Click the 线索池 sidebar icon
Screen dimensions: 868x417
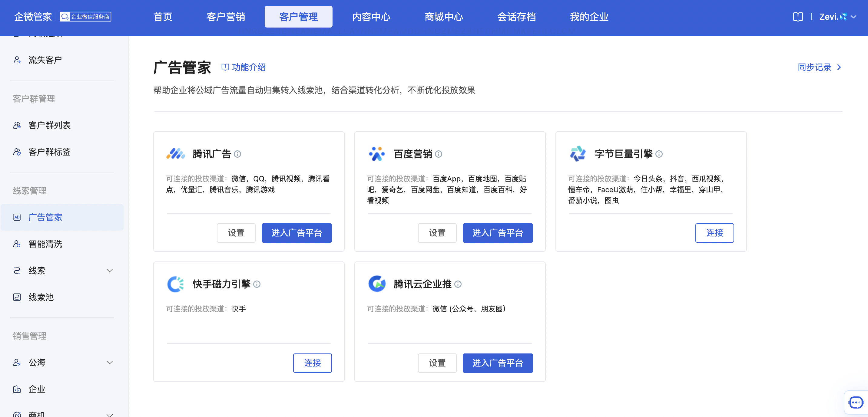(17, 297)
